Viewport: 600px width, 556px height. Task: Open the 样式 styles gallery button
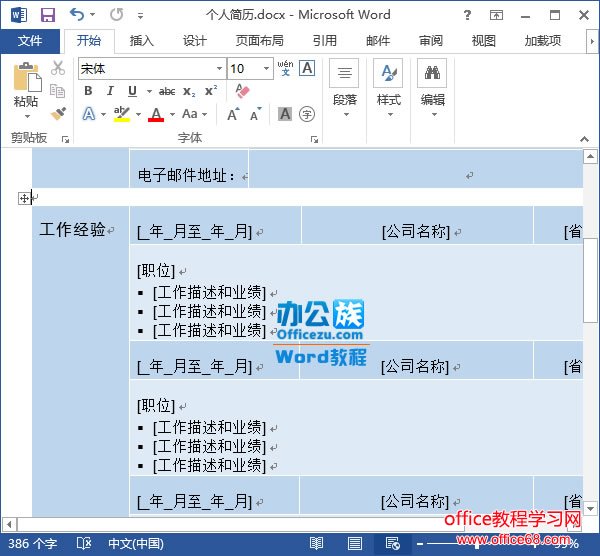(388, 89)
